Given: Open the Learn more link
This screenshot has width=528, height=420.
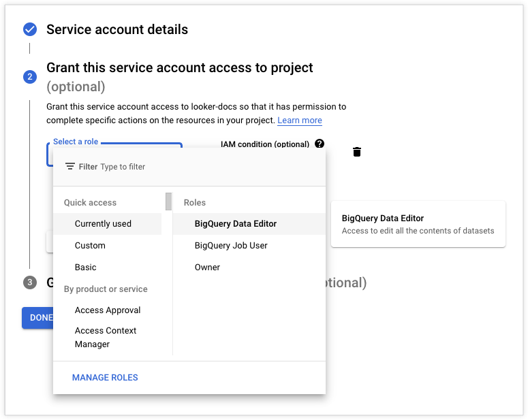Looking at the screenshot, I should [300, 120].
